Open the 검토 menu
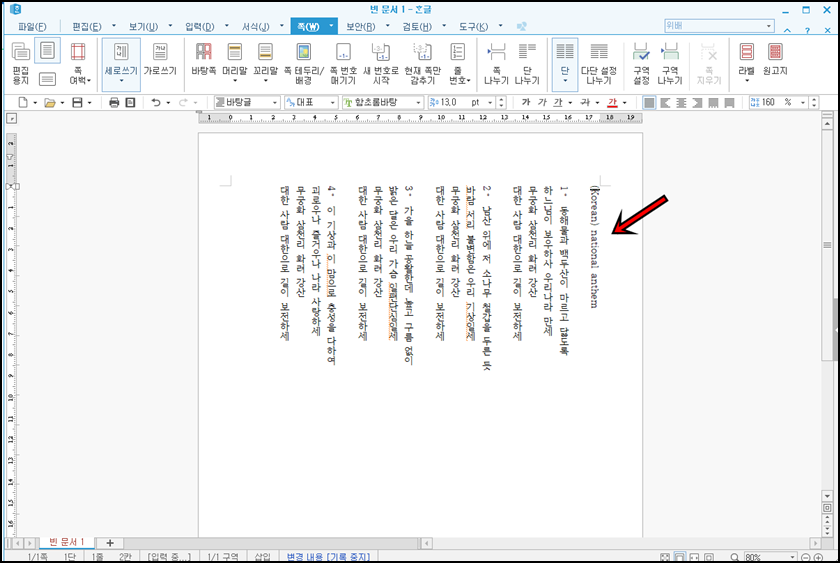Screen dimensions: 840x563 tap(417, 27)
